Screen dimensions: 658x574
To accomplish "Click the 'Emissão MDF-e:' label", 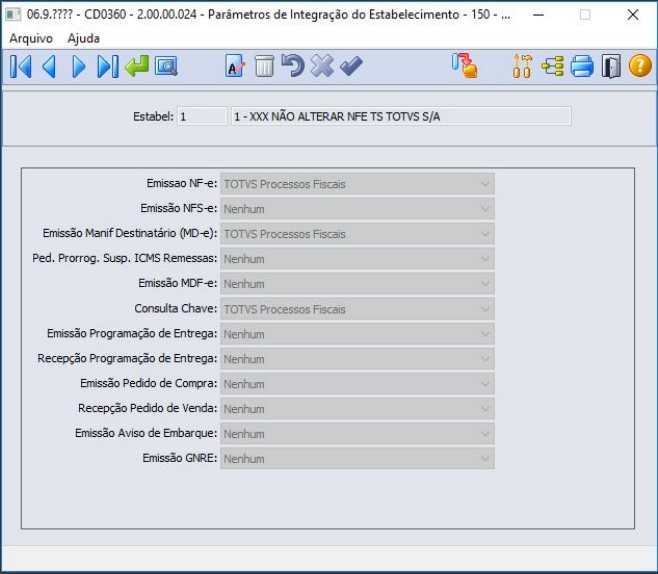I will [178, 283].
